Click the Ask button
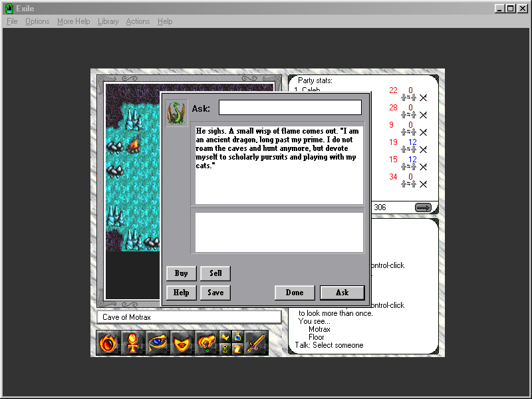The image size is (532, 399). click(342, 293)
